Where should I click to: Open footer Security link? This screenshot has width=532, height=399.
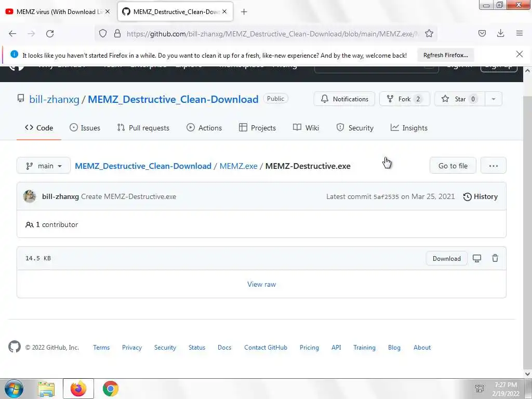pos(165,348)
